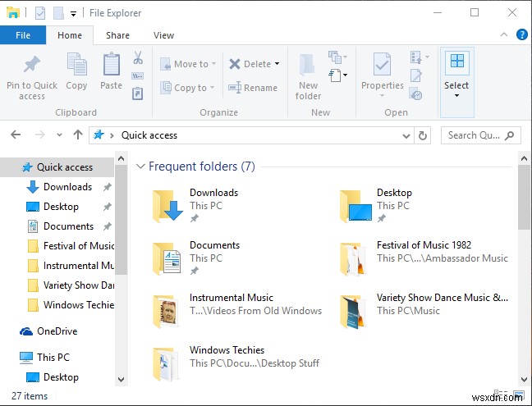
Task: Open the Recent locations dropdown
Action: [x=59, y=135]
